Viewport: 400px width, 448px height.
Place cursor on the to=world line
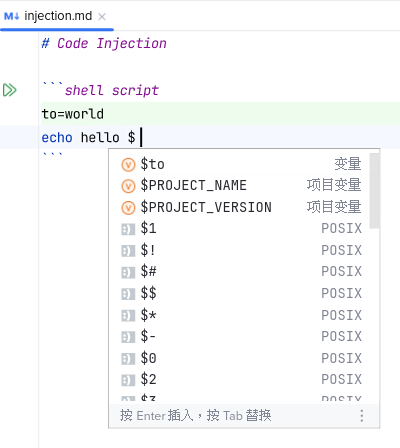coord(220,114)
